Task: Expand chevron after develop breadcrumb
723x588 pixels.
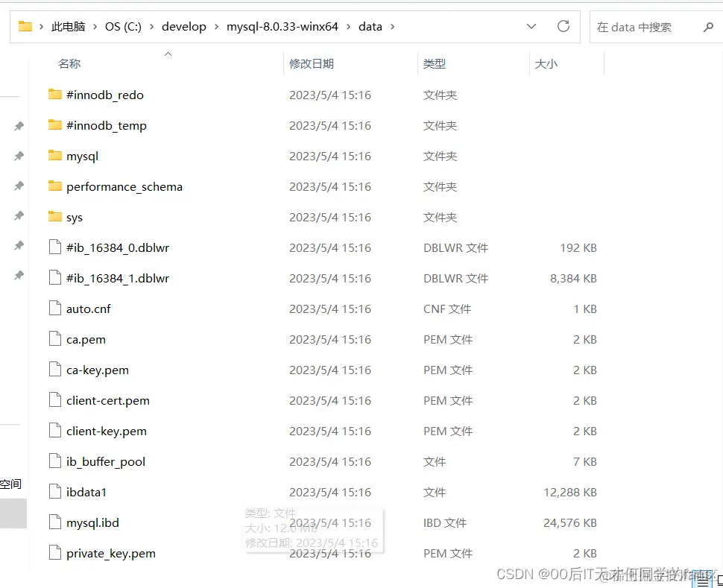Action: [216, 27]
